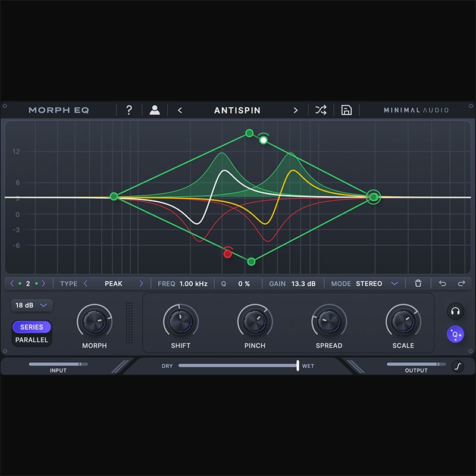Select the red EQ node handle
The width and height of the screenshot is (476, 476).
point(228,254)
